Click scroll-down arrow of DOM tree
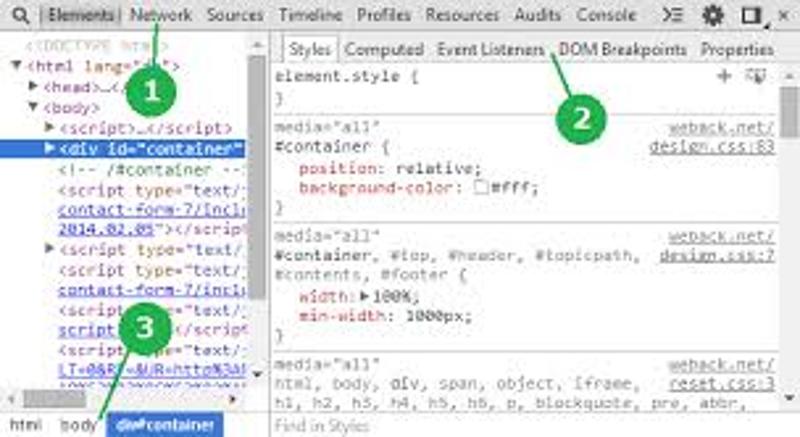Screen dimensions: 800x437 (257, 375)
